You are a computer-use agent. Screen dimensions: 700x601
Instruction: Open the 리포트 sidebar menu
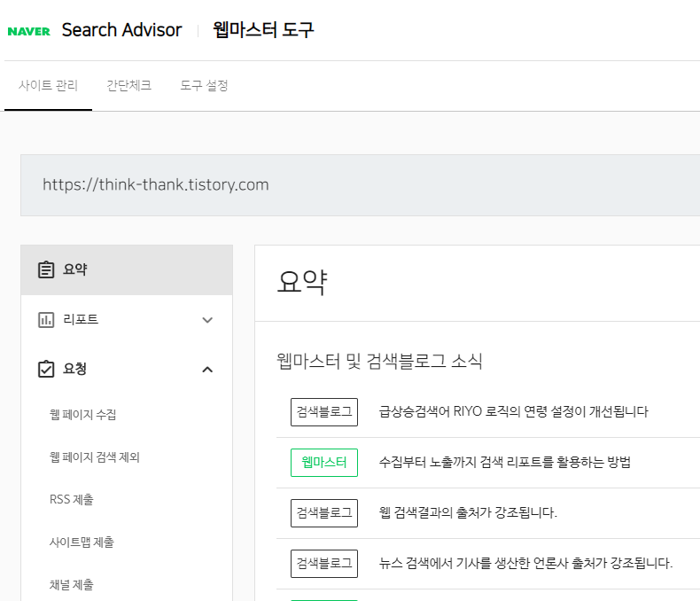(127, 320)
